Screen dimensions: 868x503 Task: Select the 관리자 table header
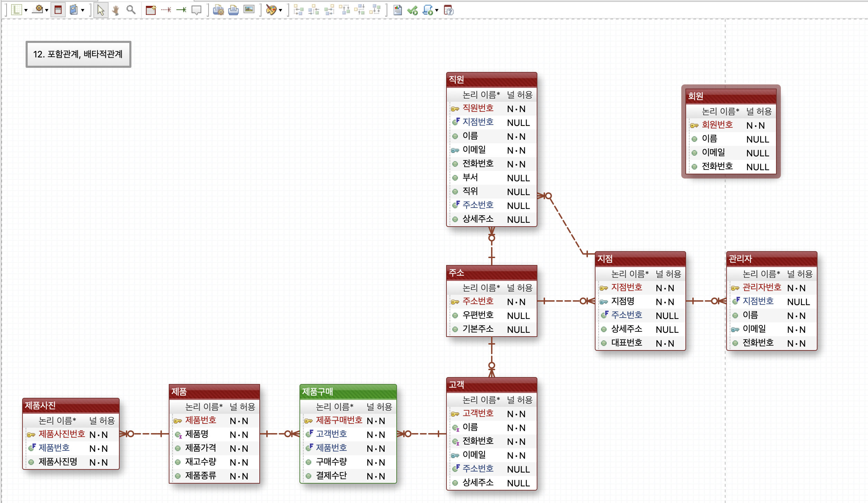(772, 259)
